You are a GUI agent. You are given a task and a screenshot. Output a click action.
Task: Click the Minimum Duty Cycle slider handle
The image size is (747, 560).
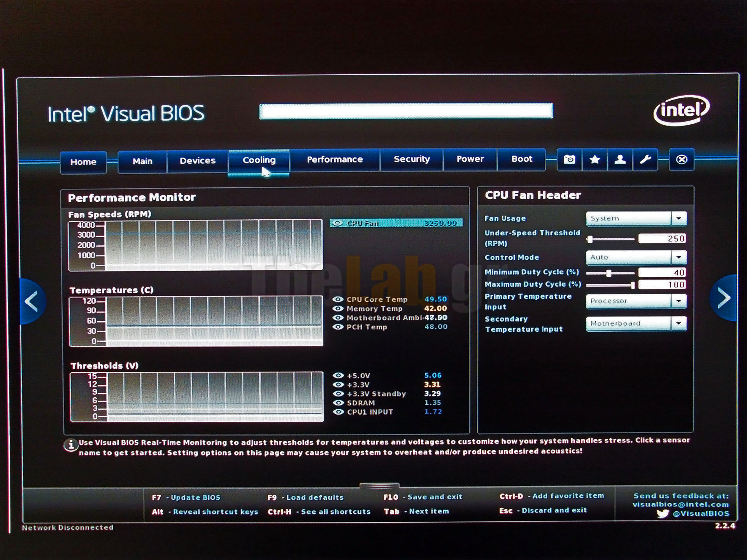point(609,273)
